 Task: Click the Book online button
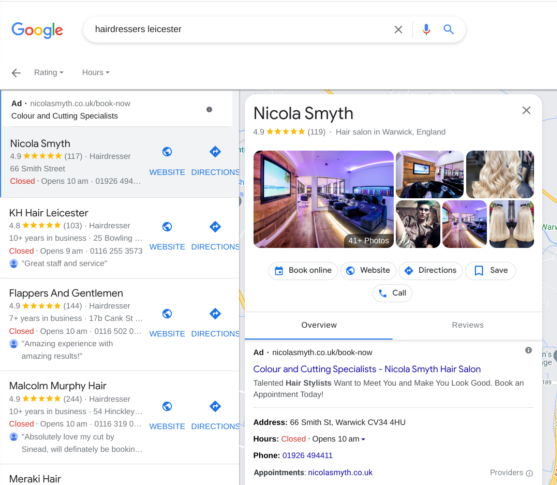303,271
